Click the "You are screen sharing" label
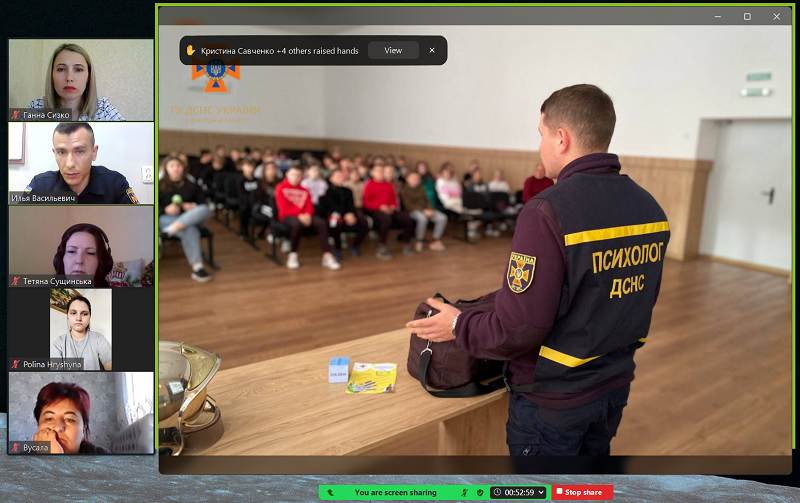This screenshot has width=800, height=503. click(x=396, y=492)
